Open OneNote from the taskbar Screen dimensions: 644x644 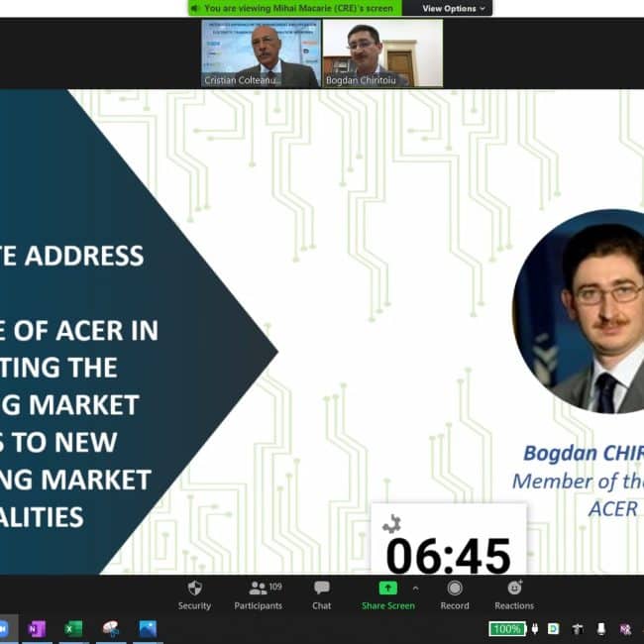[x=37, y=629]
